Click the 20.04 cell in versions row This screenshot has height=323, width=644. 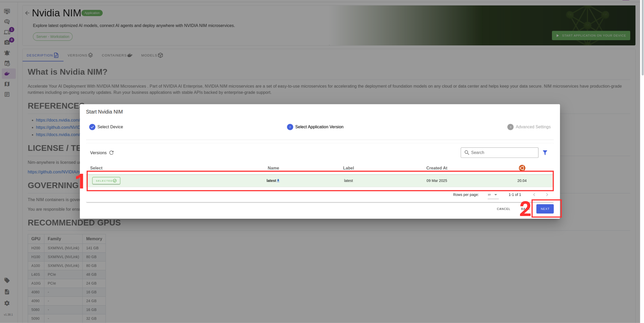click(522, 181)
